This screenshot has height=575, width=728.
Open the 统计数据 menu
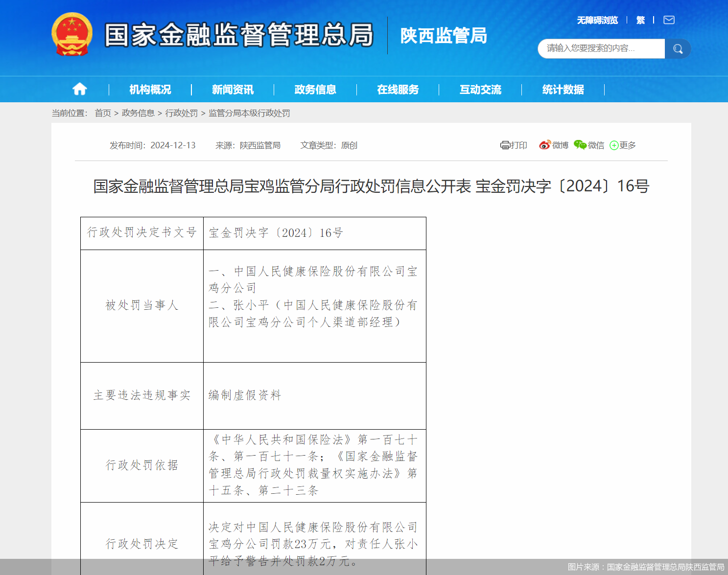(563, 90)
